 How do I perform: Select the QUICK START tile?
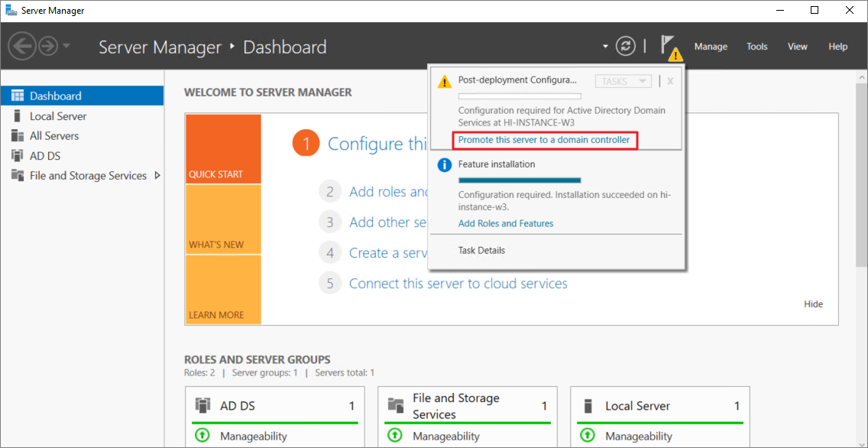223,149
